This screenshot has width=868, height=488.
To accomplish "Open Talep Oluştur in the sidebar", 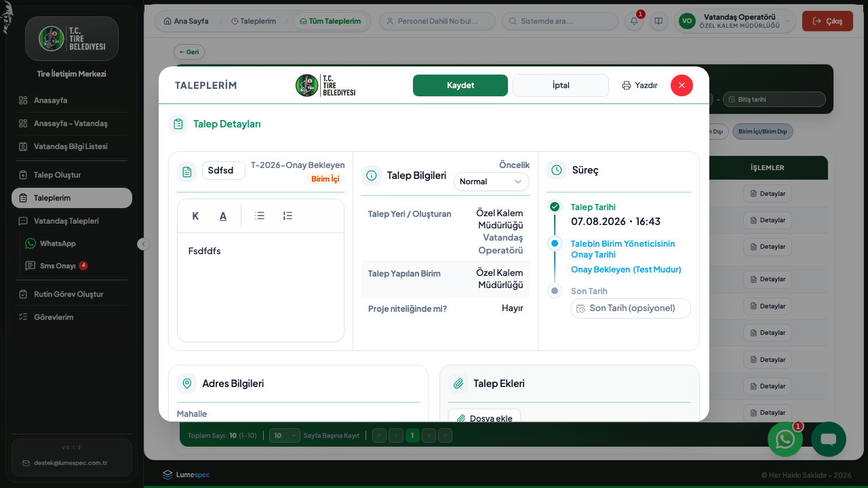I will pos(72,175).
